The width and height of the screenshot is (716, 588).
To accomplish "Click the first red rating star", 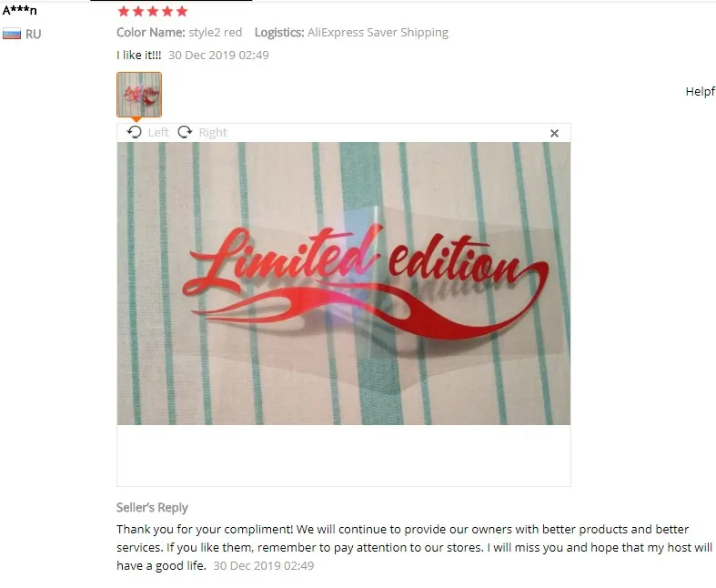I will click(124, 12).
